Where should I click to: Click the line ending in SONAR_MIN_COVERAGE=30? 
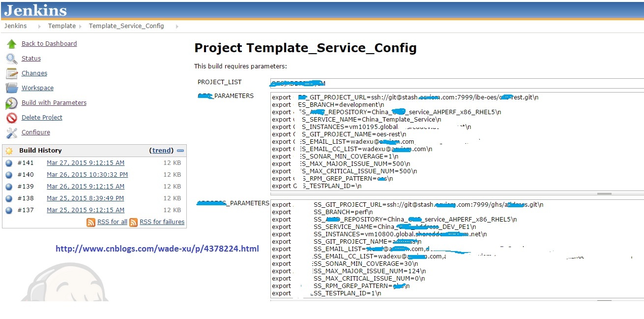(x=345, y=264)
